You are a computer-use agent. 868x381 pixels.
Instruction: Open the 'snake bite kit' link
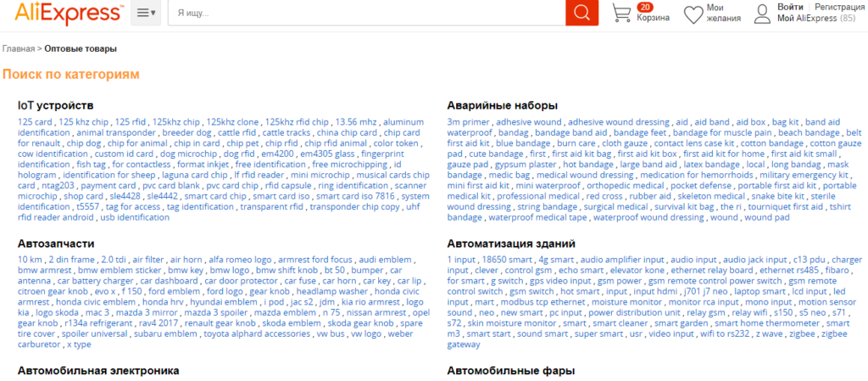780,197
